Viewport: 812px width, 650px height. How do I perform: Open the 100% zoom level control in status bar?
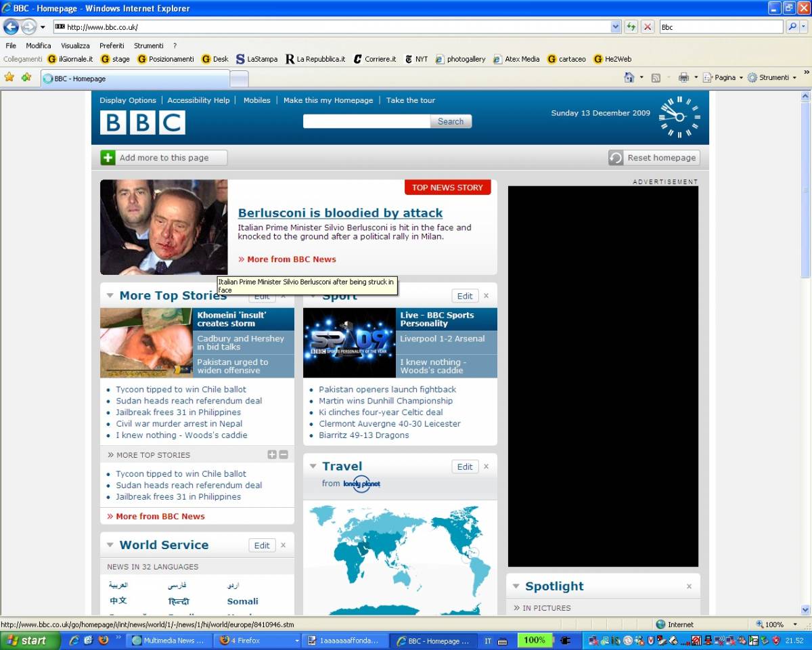[x=777, y=624]
